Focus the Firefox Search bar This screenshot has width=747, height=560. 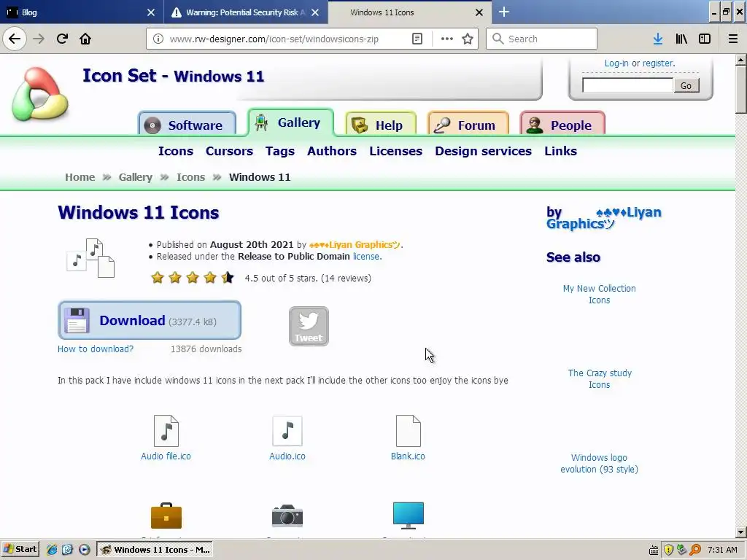542,39
